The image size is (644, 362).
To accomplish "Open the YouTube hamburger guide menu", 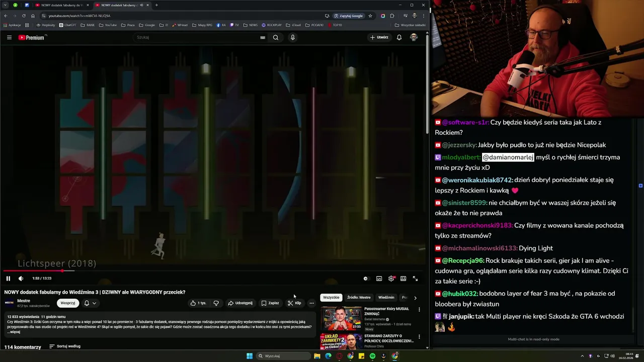I will [x=9, y=37].
